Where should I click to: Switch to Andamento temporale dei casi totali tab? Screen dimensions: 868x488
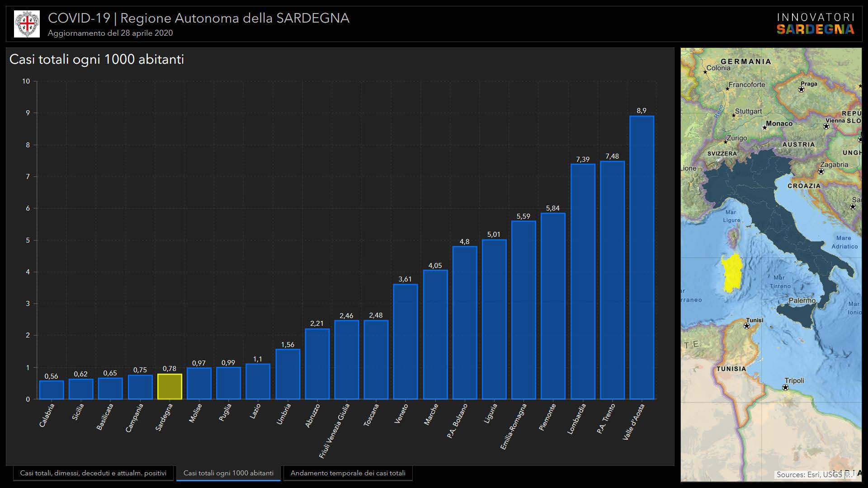348,473
